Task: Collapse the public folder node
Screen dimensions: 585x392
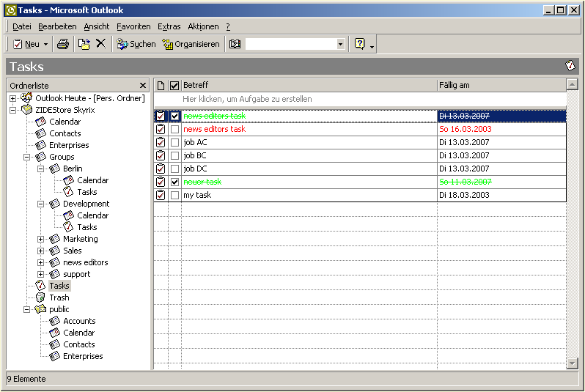Action: [x=26, y=310]
